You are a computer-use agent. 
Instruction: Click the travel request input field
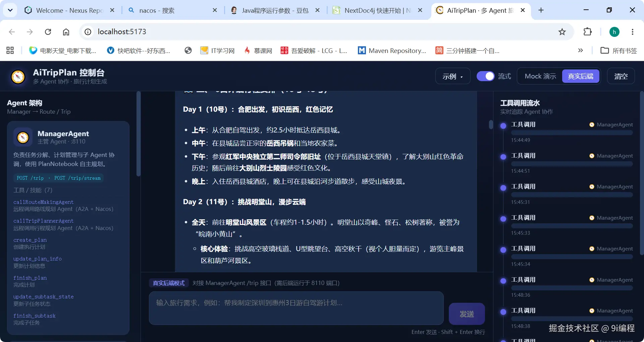(x=296, y=308)
